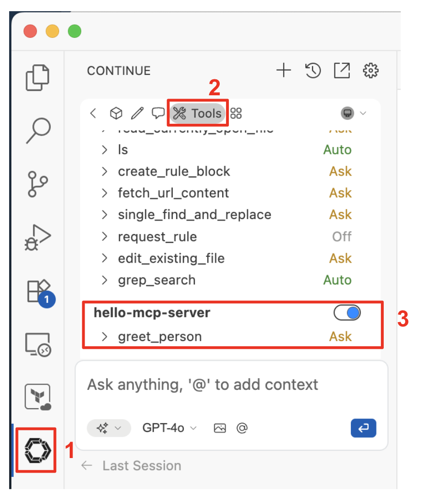Click the green zoom window button
This screenshot has height=504, width=421.
[75, 31]
